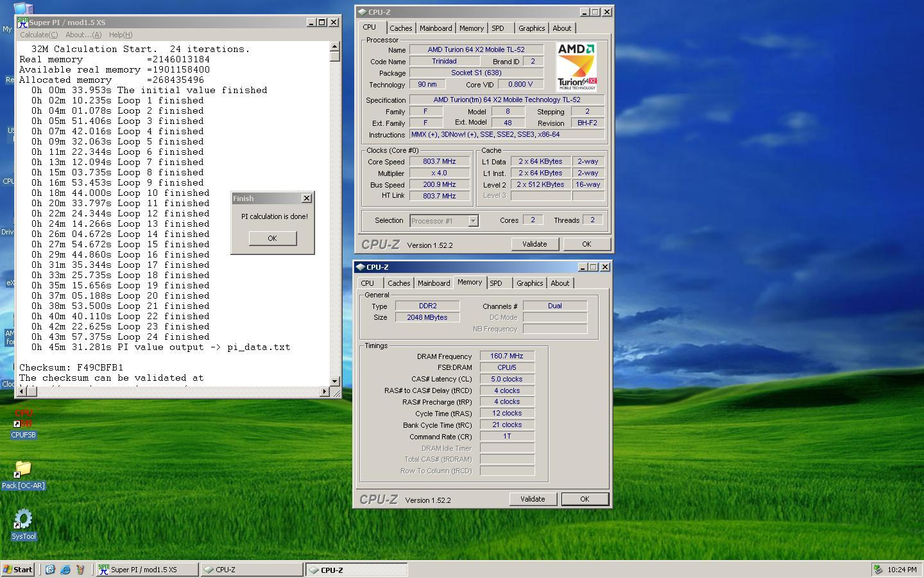Click the Super PI scroll up arrow

(335, 46)
